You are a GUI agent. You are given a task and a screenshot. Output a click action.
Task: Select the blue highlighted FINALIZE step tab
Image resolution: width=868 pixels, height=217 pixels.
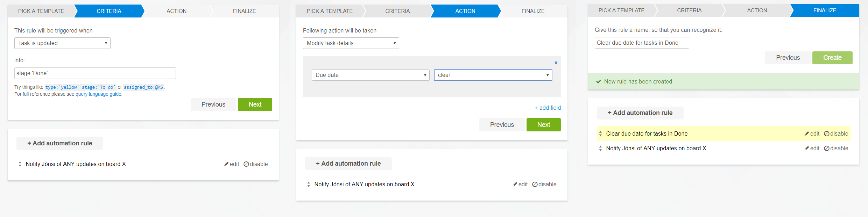pyautogui.click(x=824, y=10)
